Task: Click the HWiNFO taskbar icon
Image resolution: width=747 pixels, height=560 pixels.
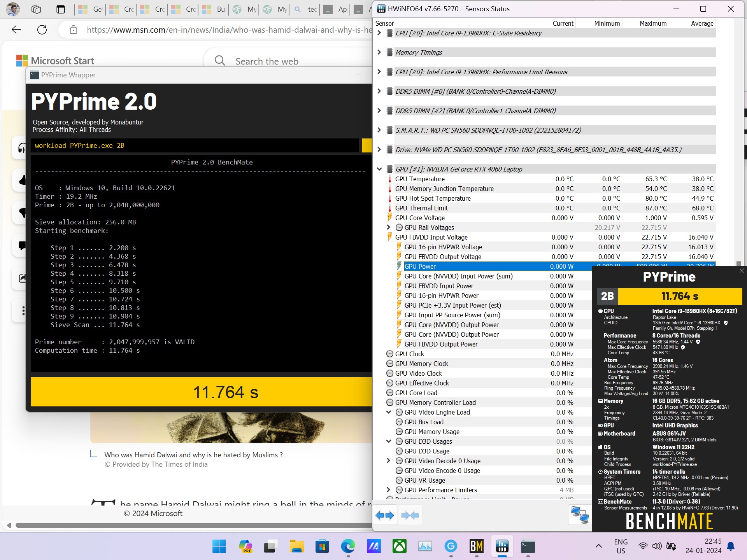Action: (502, 546)
